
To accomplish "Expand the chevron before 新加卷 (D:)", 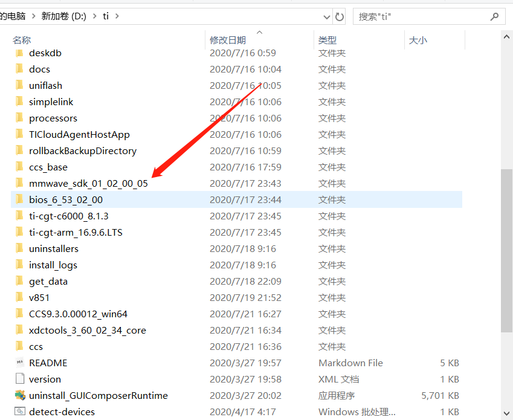I will tap(33, 16).
